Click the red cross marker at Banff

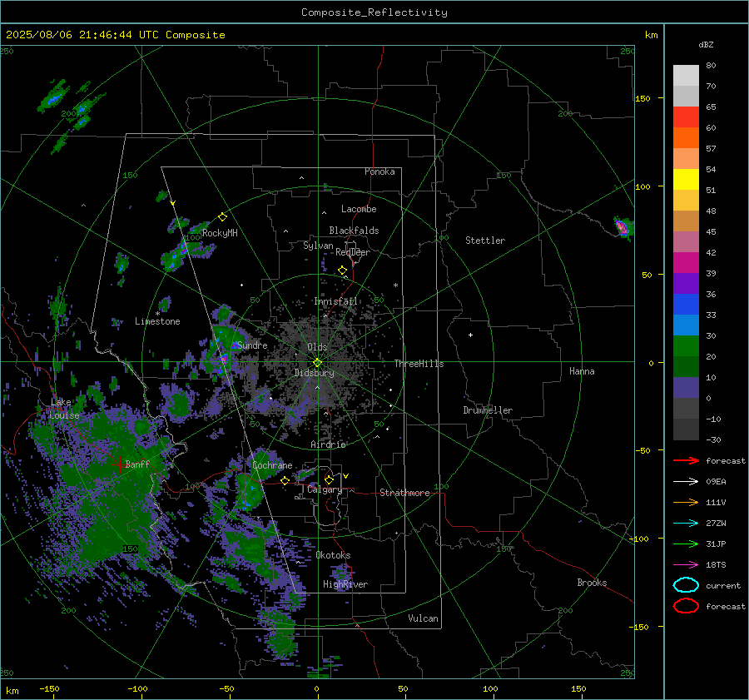[119, 464]
